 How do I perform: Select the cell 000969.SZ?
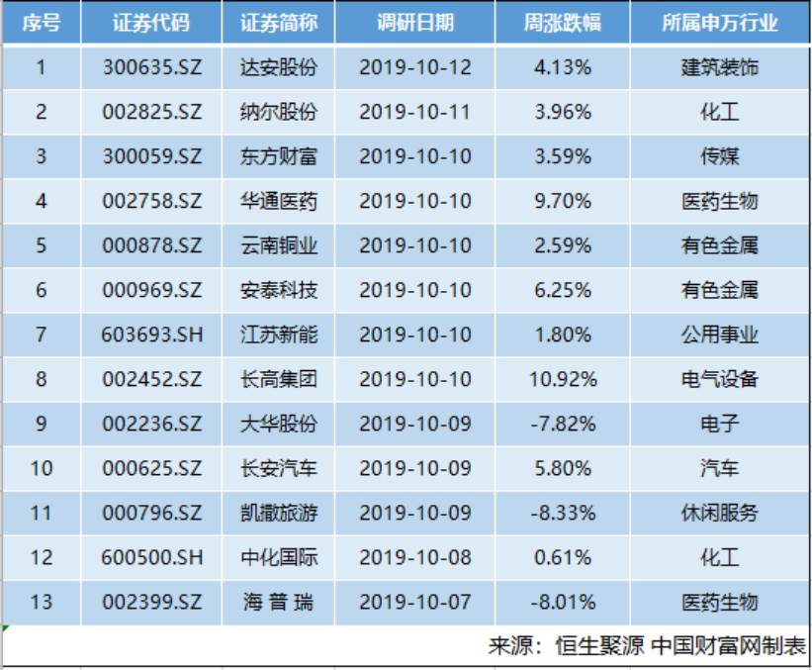(x=151, y=290)
